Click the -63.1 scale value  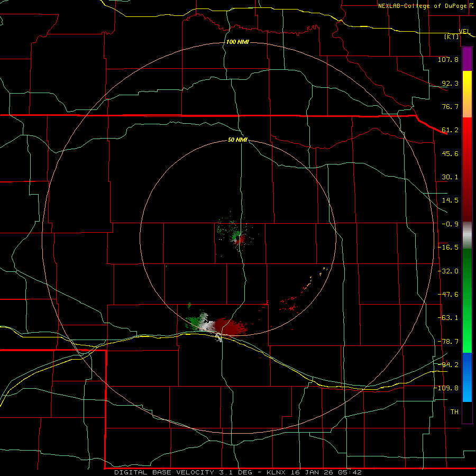tap(448, 318)
